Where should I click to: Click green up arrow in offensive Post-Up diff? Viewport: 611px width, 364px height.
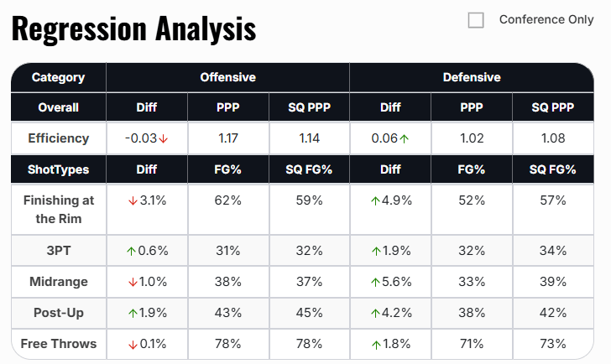coord(131,313)
